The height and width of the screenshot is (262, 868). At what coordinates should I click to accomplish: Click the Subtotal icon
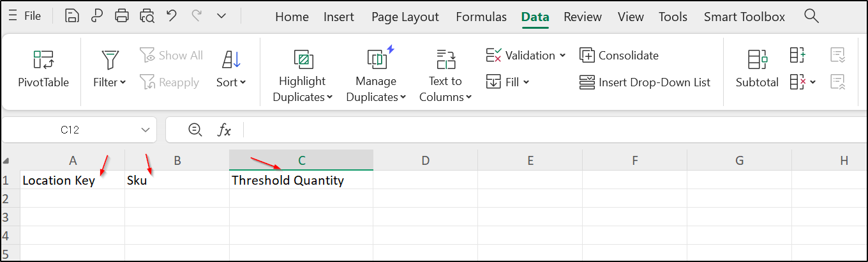click(757, 69)
